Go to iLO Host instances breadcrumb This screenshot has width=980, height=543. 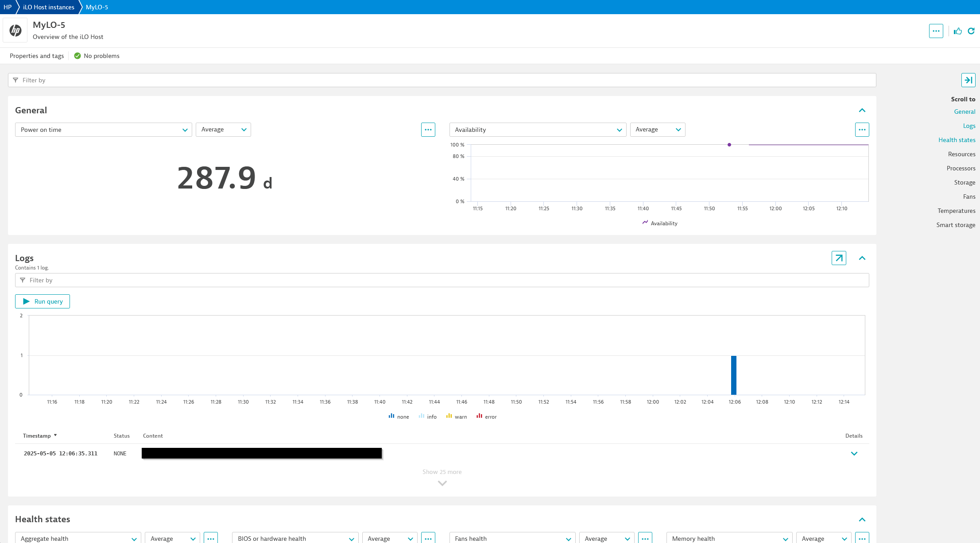[x=49, y=7]
